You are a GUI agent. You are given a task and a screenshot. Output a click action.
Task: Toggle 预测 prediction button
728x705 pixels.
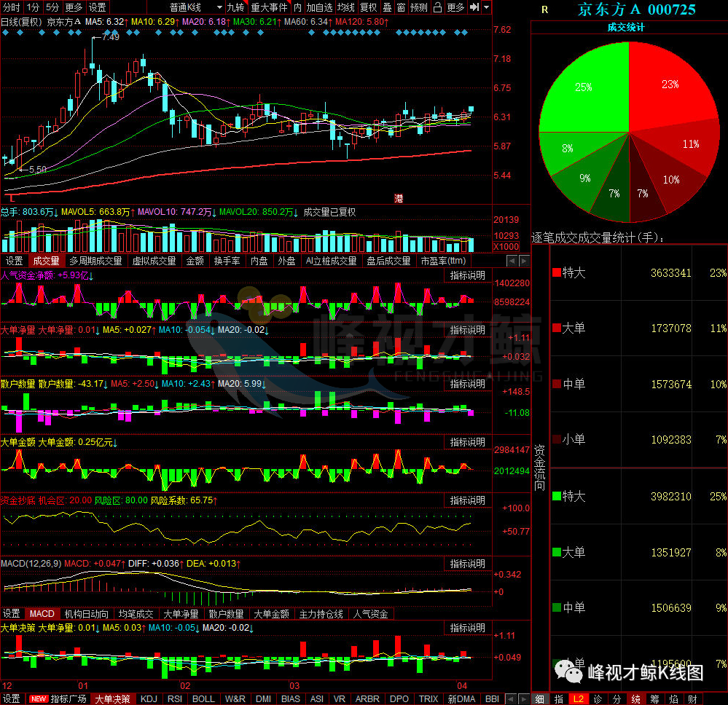click(419, 7)
